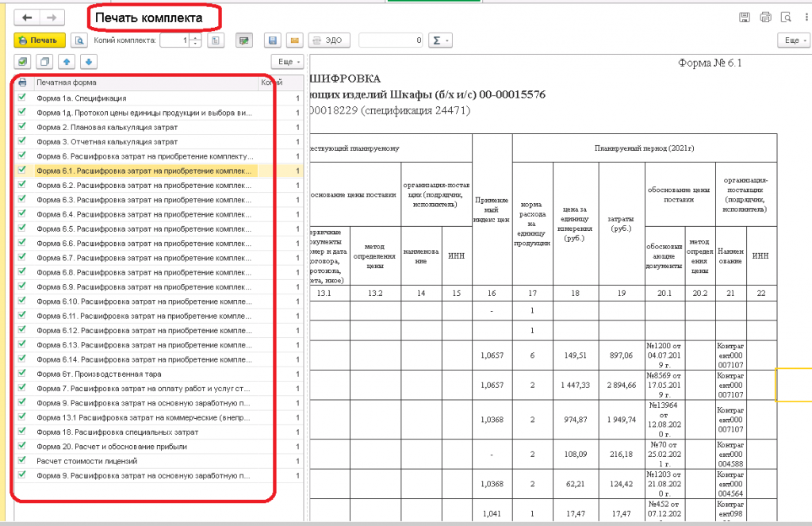Viewport: 812px width, 526px height.
Task: Open the Еще dropdown above forms list
Action: pyautogui.click(x=286, y=61)
